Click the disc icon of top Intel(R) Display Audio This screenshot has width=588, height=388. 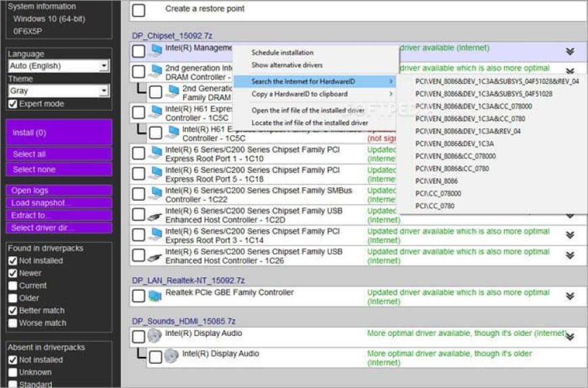[x=155, y=335]
